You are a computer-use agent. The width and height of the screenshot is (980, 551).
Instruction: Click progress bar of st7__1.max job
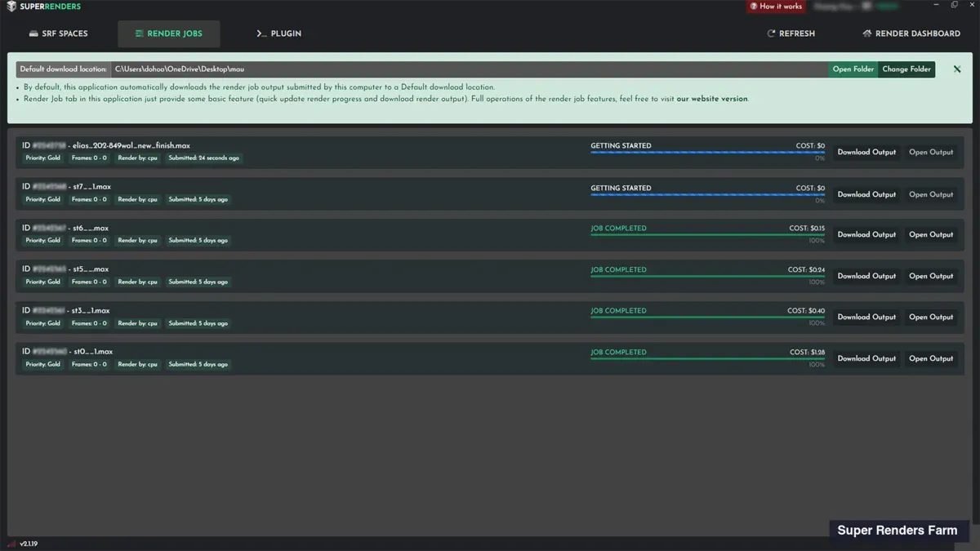tap(707, 194)
